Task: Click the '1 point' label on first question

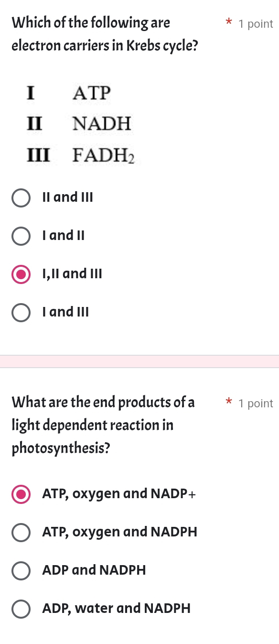Action: (x=255, y=24)
